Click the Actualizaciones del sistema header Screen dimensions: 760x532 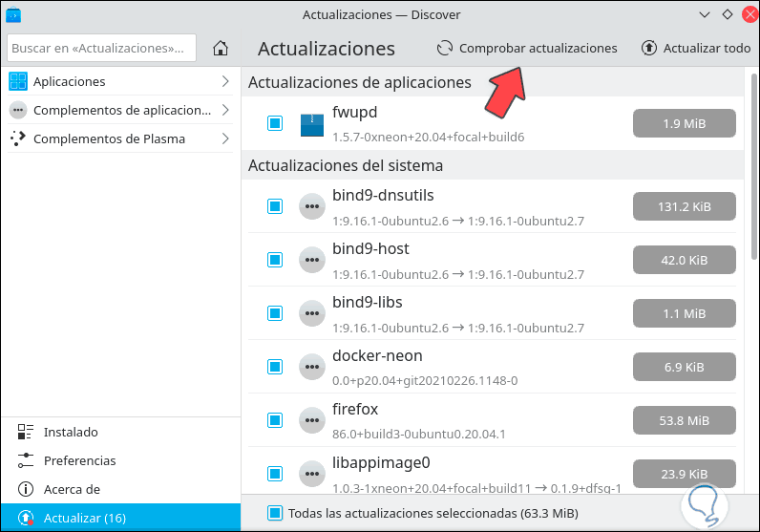[345, 165]
